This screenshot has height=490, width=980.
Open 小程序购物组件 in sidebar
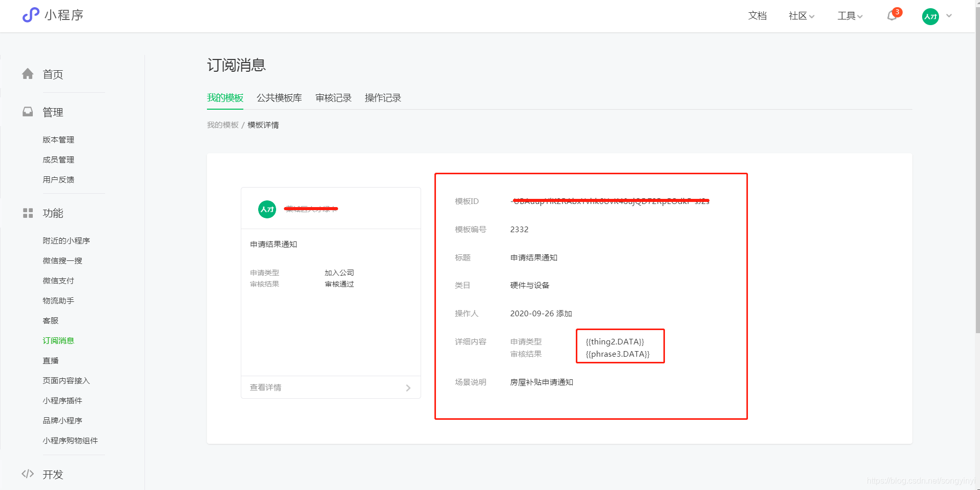(70, 440)
